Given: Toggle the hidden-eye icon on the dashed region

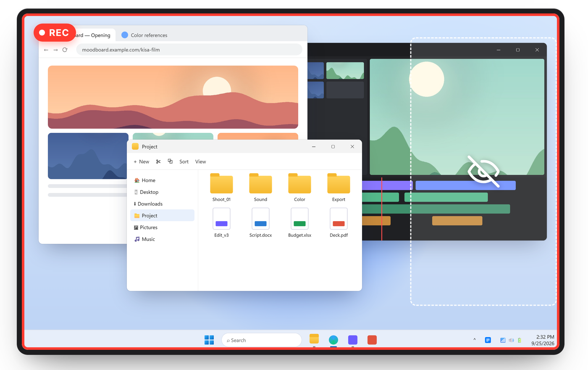Looking at the screenshot, I should click(x=483, y=171).
